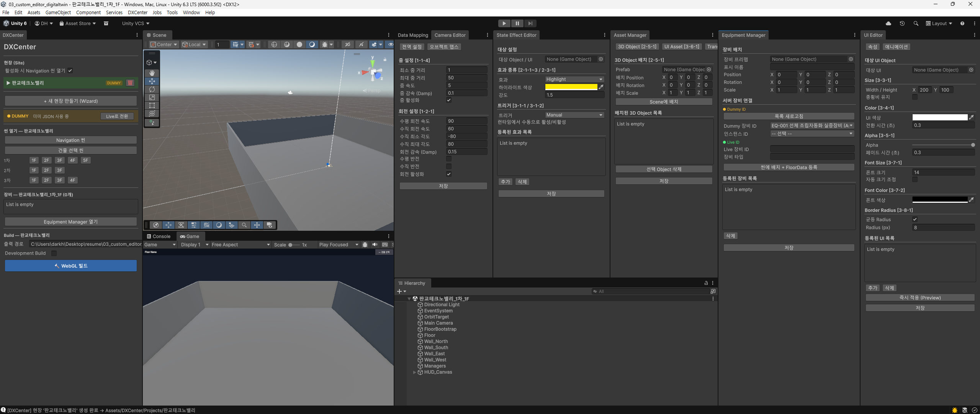Select the Rotate tool in the Scene toolbar
The width and height of the screenshot is (980, 414).
point(152,89)
